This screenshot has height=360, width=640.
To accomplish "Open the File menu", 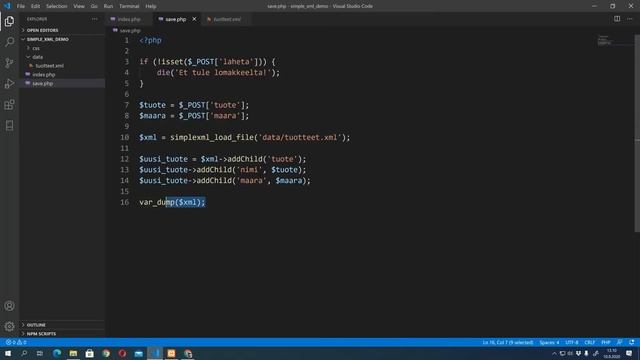I will tap(21, 6).
